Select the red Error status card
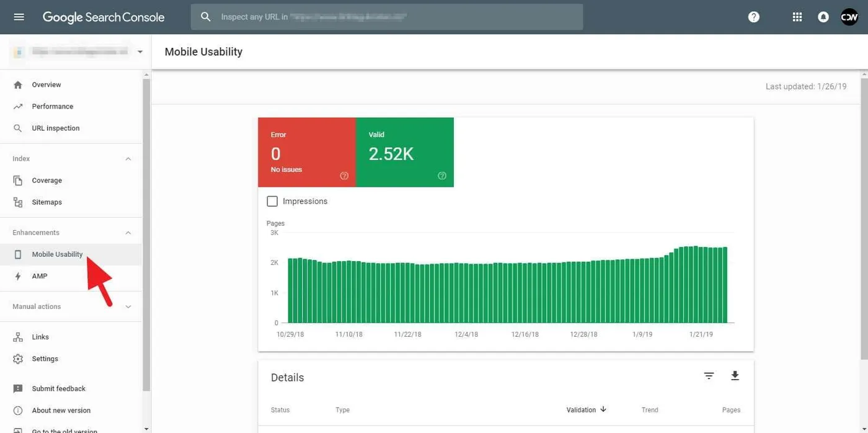 [x=307, y=152]
